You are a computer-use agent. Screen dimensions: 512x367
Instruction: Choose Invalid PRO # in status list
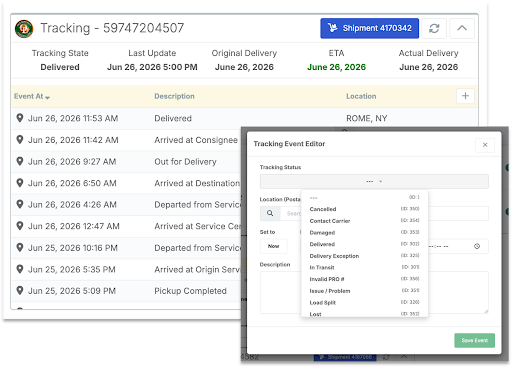(364, 279)
